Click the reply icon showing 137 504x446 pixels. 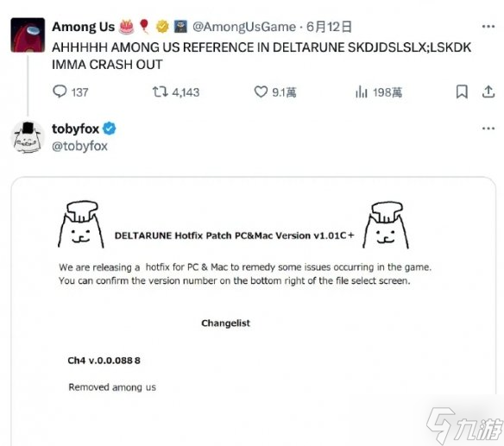pyautogui.click(x=60, y=91)
